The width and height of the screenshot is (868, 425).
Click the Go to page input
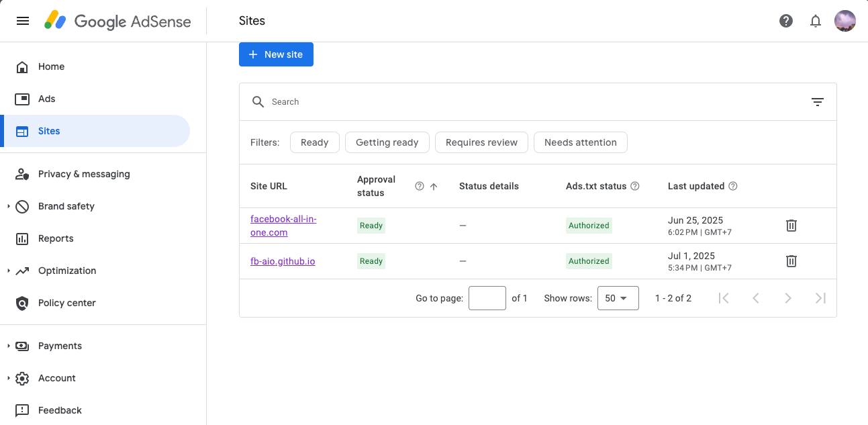pyautogui.click(x=487, y=298)
